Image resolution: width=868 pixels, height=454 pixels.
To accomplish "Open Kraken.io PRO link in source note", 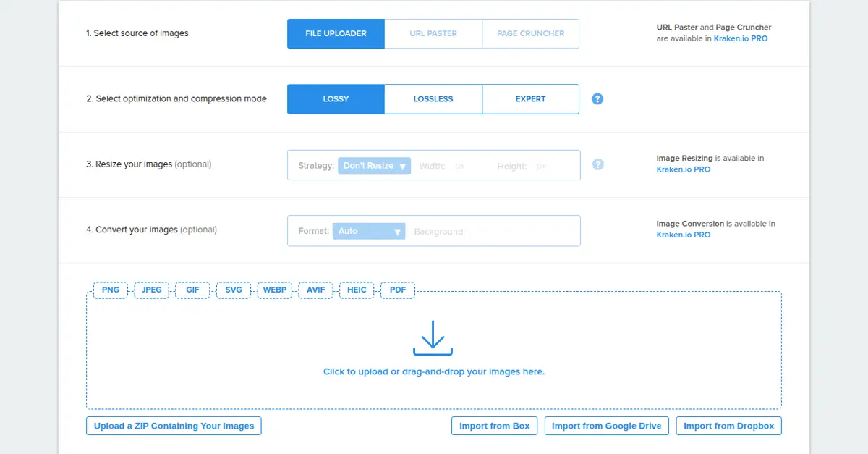I will pyautogui.click(x=741, y=38).
